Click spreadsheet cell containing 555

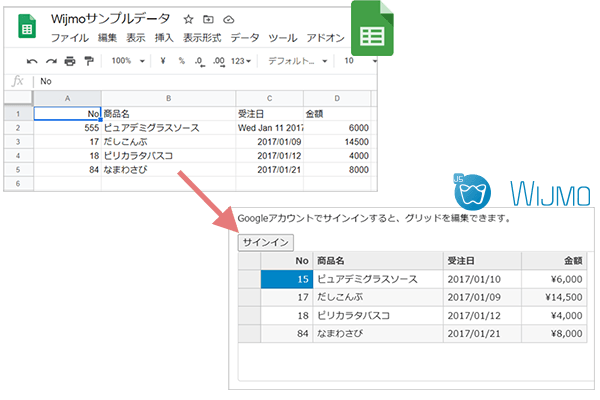(x=67, y=128)
